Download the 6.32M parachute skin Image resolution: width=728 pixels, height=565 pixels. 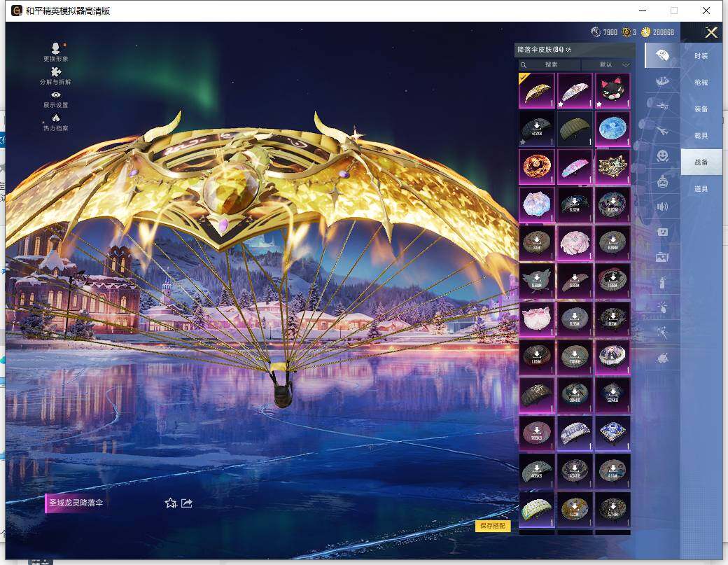click(x=574, y=204)
